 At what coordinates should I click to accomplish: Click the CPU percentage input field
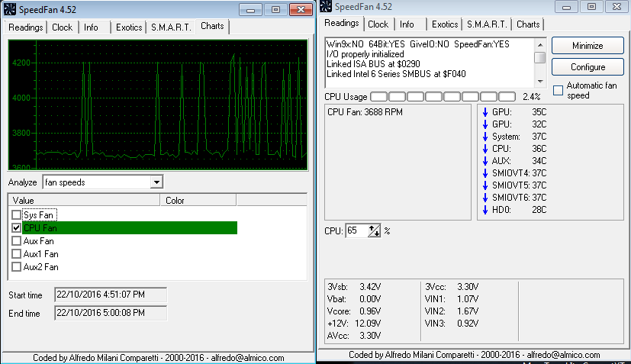click(x=356, y=230)
